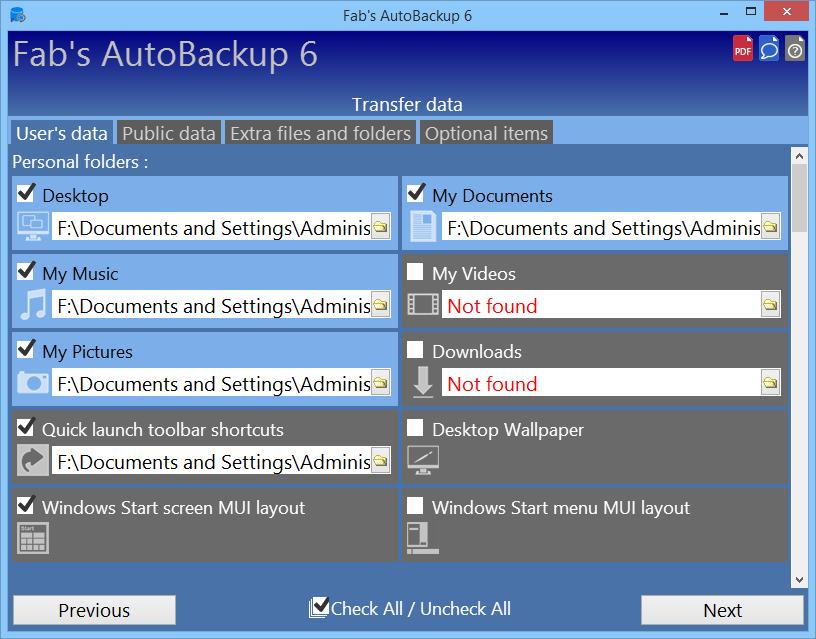Screen dimensions: 816x639
Task: Switch to the Optional items tab
Action: click(x=486, y=133)
